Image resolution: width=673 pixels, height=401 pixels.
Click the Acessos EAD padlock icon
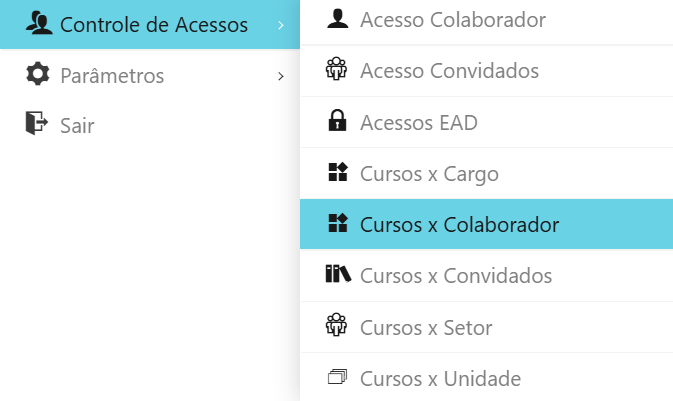pos(337,120)
